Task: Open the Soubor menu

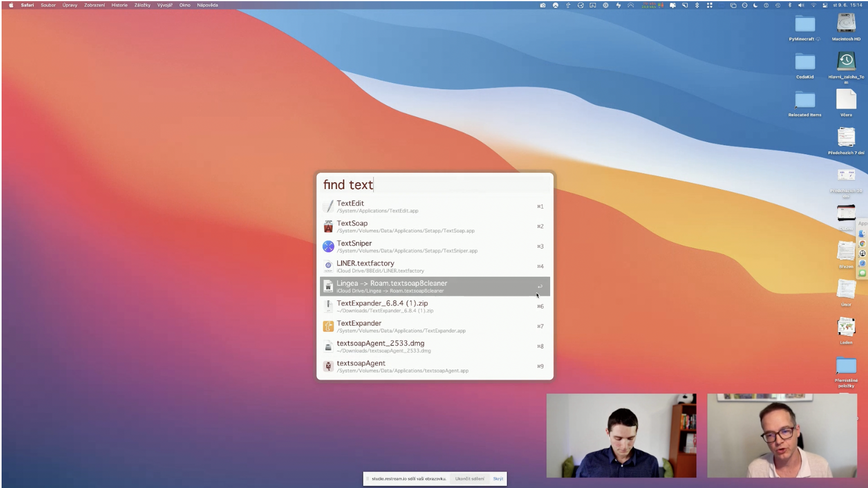Action: (x=48, y=5)
